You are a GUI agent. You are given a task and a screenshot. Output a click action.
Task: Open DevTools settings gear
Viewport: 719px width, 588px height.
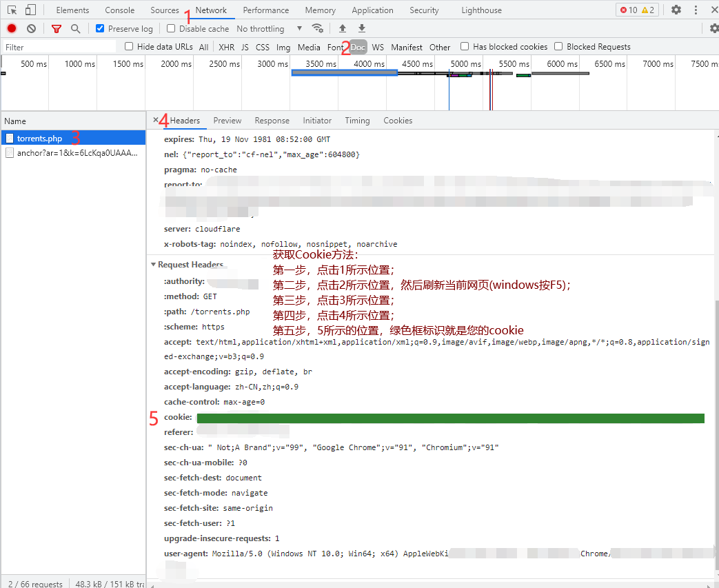[676, 10]
